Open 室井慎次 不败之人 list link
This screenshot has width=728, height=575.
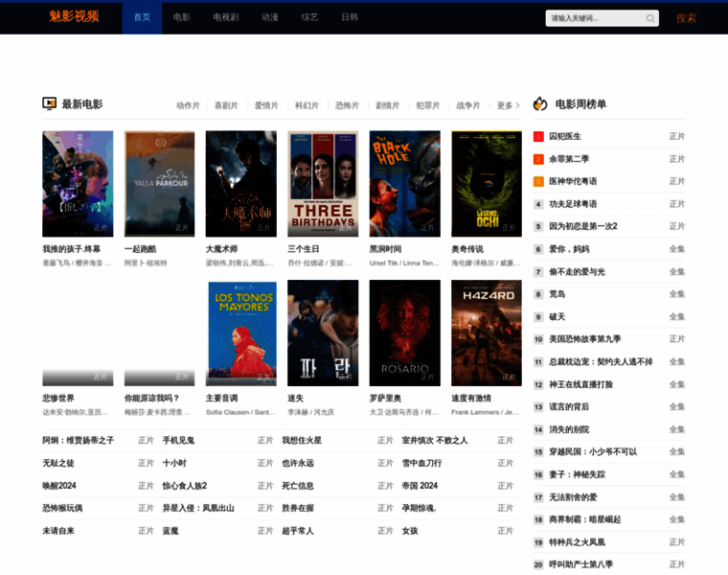[x=435, y=440]
